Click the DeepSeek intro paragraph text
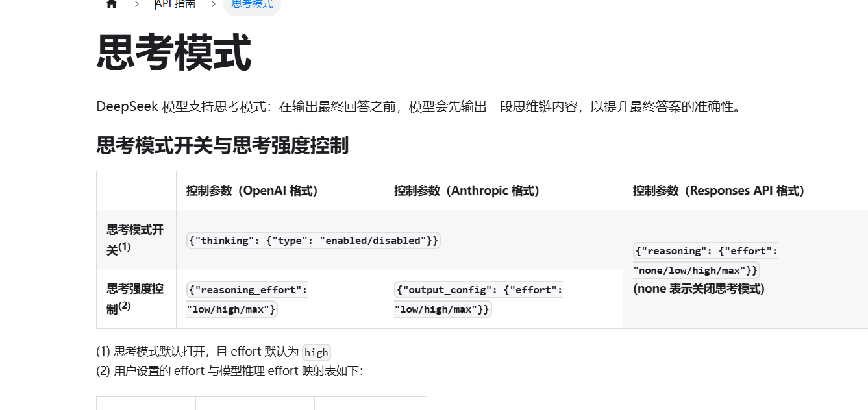 point(419,106)
